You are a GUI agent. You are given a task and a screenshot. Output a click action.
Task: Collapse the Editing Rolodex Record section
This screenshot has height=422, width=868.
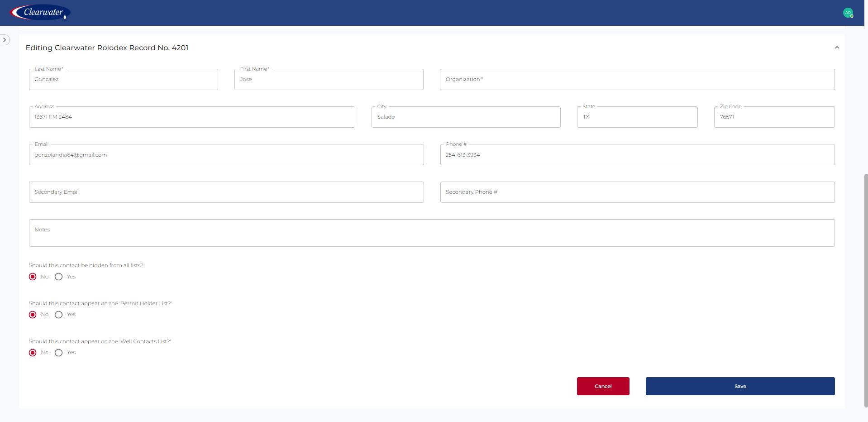837,48
